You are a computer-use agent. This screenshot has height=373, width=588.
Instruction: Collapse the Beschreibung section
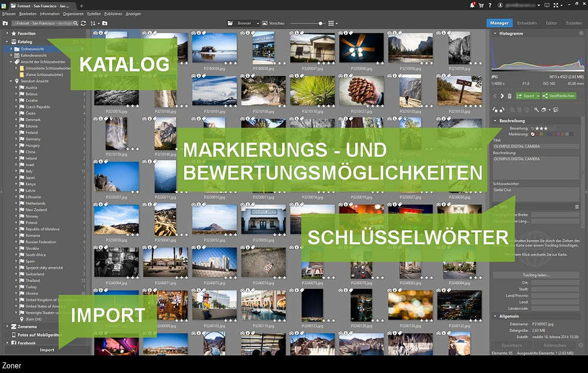pyautogui.click(x=495, y=121)
